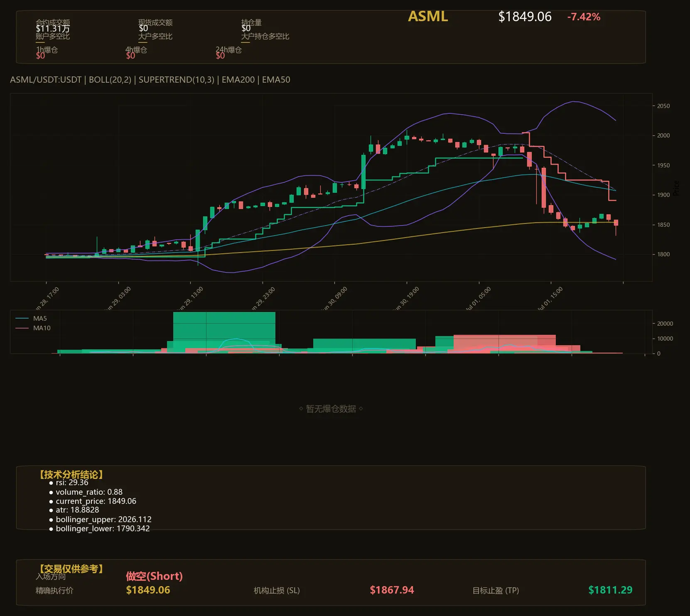
Task: Click the 大户多空比 label
Action: pyautogui.click(x=155, y=36)
